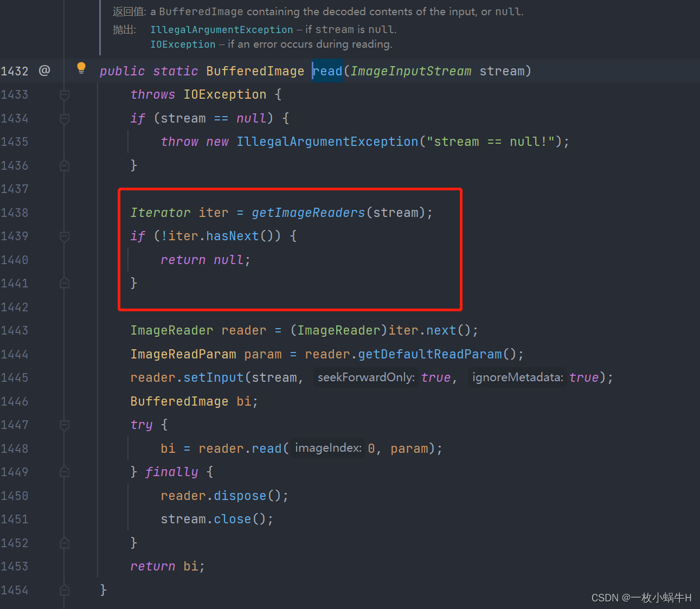
Task: Click line number 1438 in the gutter
Action: coord(15,213)
